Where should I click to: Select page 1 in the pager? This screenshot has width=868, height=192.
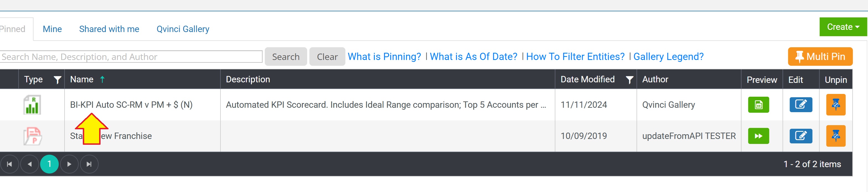[x=50, y=164]
